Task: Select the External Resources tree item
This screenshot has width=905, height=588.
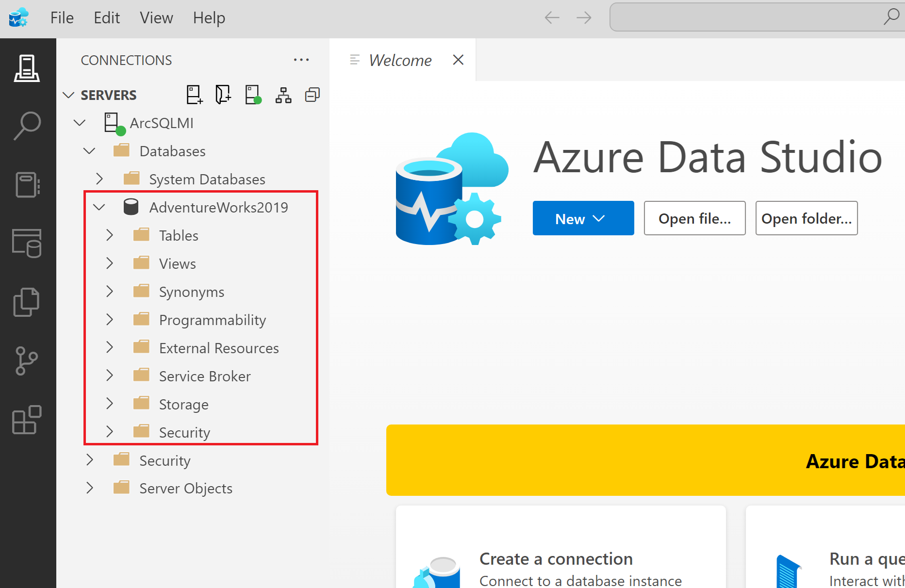Action: coord(219,348)
